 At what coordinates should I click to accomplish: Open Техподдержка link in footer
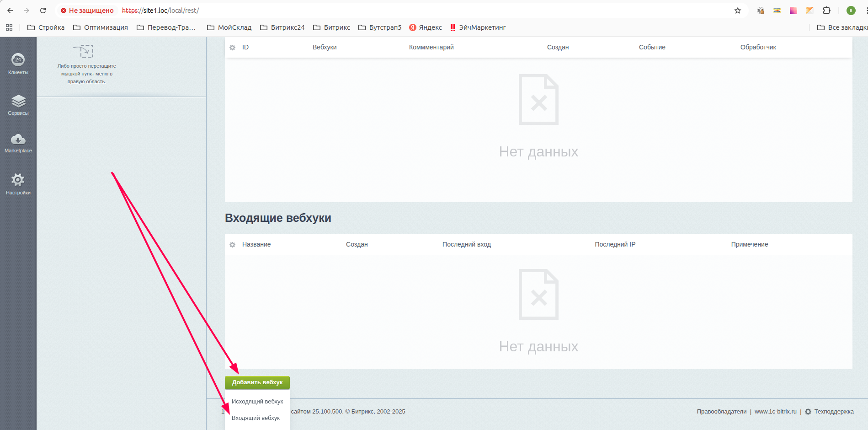(x=833, y=412)
